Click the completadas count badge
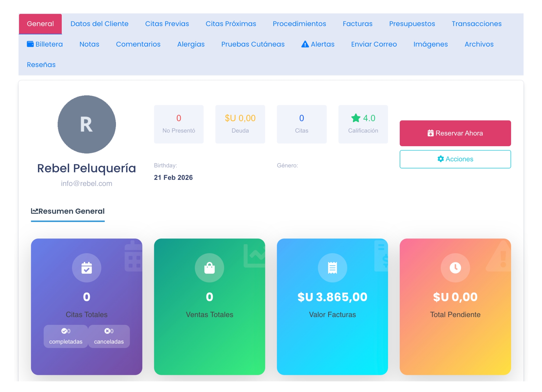The width and height of the screenshot is (542, 392). point(66,336)
